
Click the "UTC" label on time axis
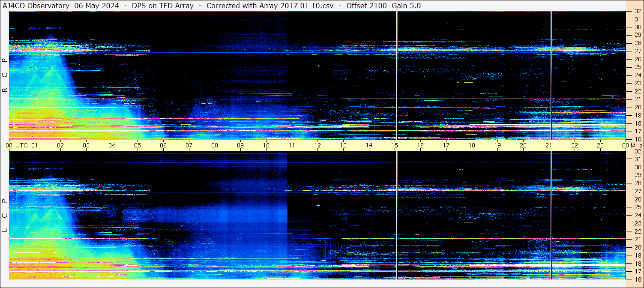[x=21, y=146]
